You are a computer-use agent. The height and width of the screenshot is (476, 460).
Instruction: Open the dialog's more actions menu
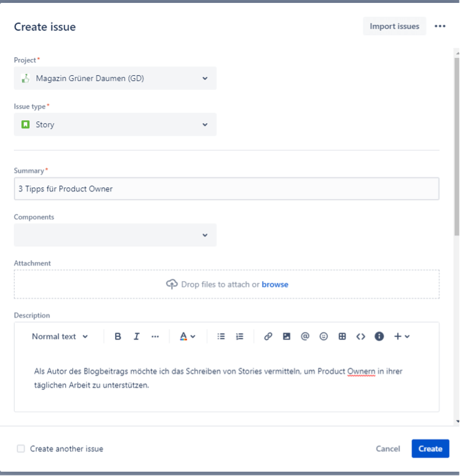pyautogui.click(x=442, y=26)
